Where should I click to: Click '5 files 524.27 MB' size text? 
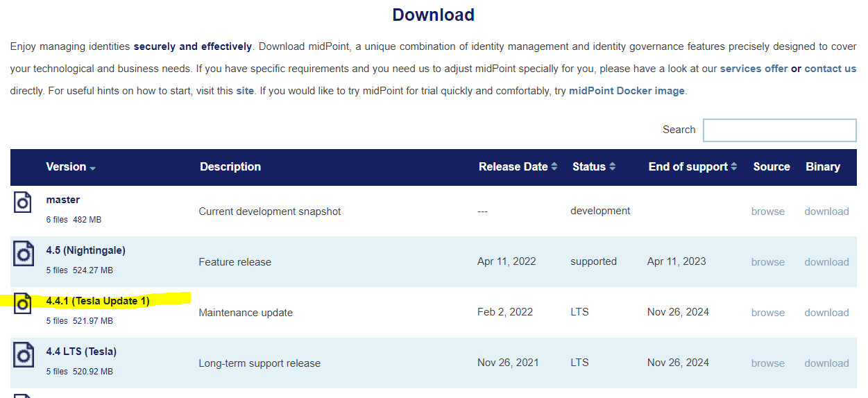80,270
